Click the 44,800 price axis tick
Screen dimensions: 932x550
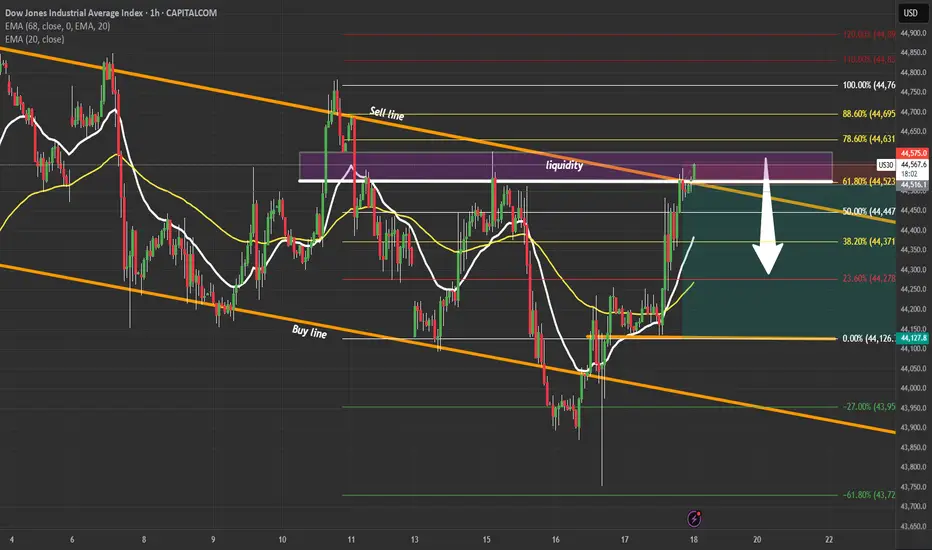pyautogui.click(x=914, y=73)
